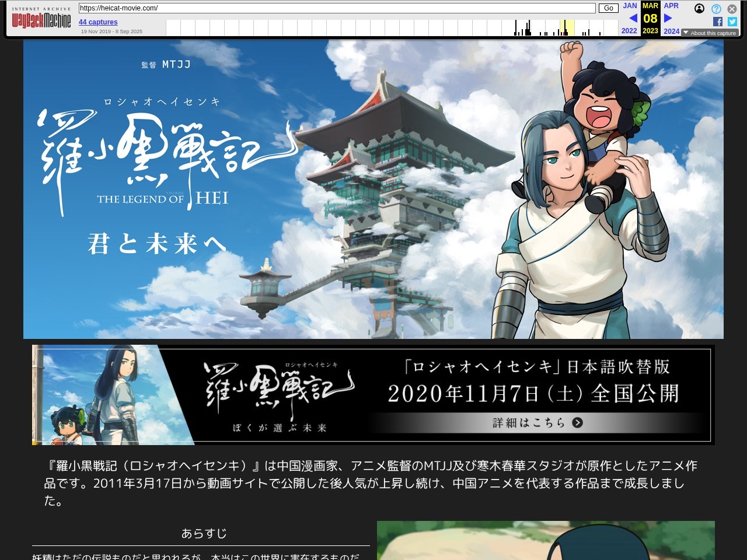Share capture on Facebook

coord(718,22)
